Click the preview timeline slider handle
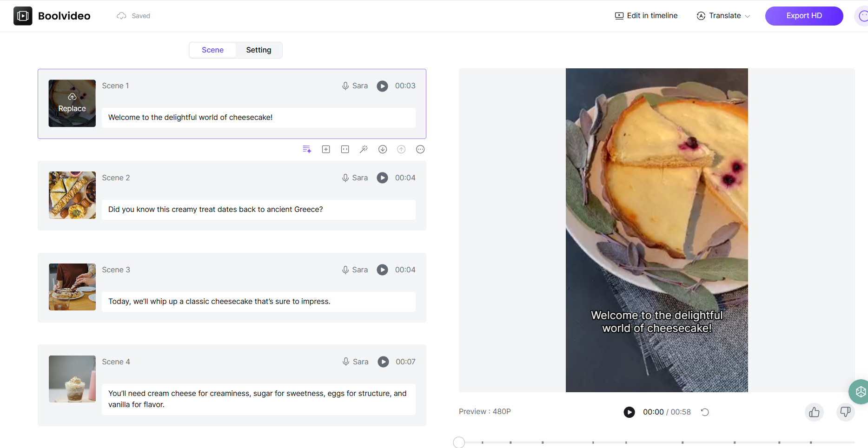The height and width of the screenshot is (448, 868). [459, 442]
